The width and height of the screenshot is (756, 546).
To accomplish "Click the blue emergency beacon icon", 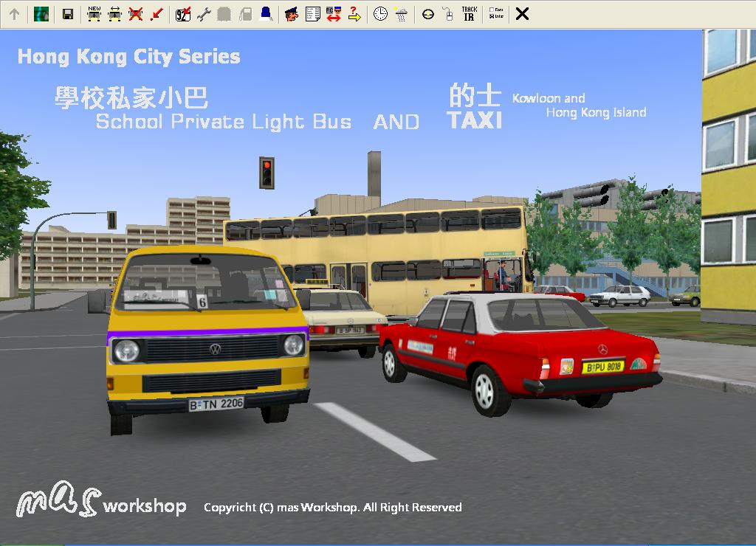I will (266, 13).
